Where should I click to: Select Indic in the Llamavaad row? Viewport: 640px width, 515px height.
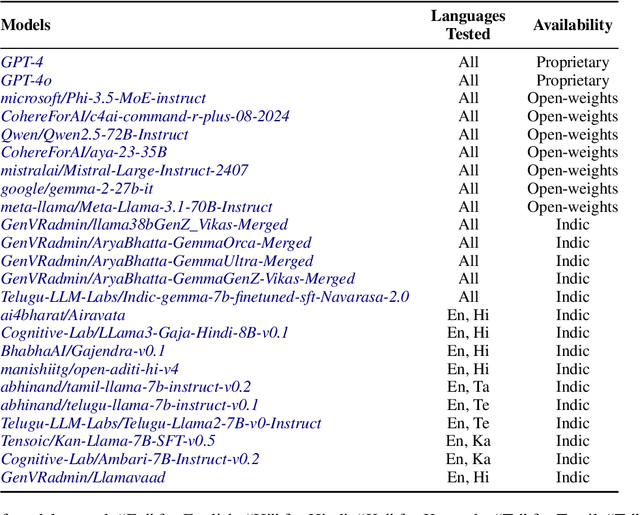tap(573, 477)
